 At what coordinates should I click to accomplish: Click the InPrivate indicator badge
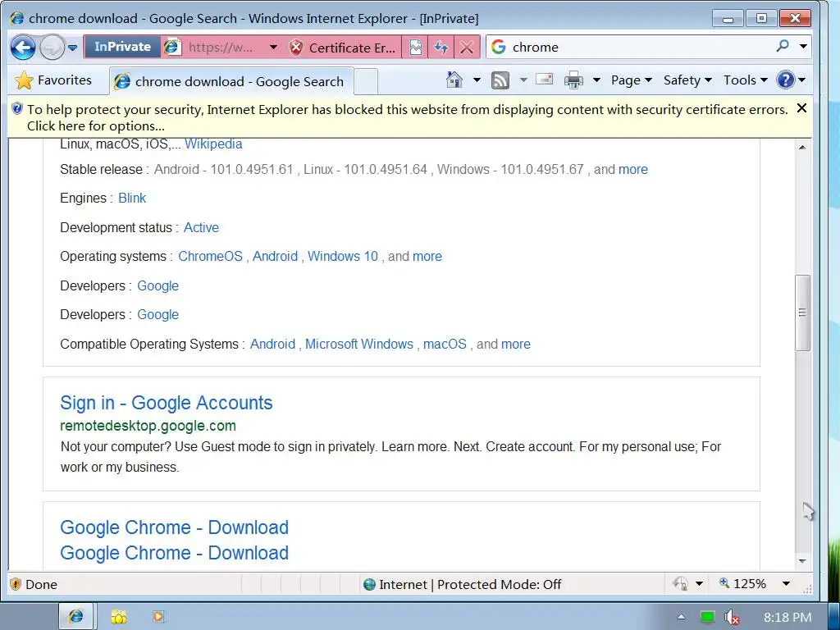point(122,47)
